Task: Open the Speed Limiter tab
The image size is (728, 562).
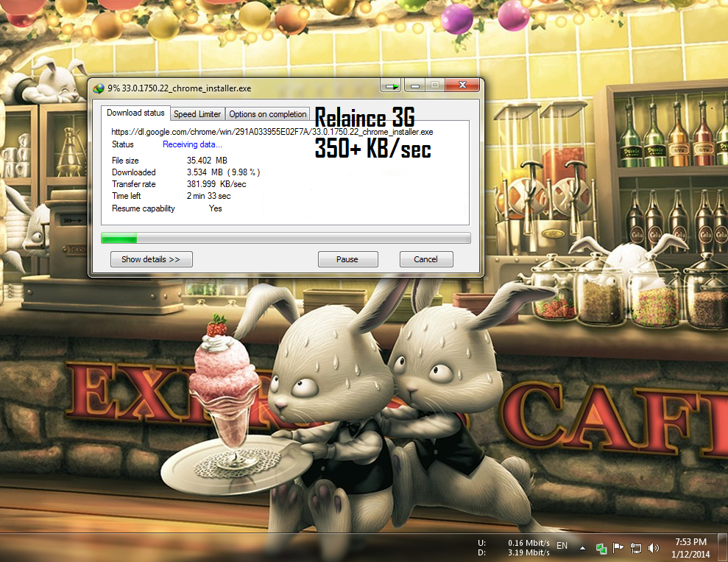Action: (197, 113)
